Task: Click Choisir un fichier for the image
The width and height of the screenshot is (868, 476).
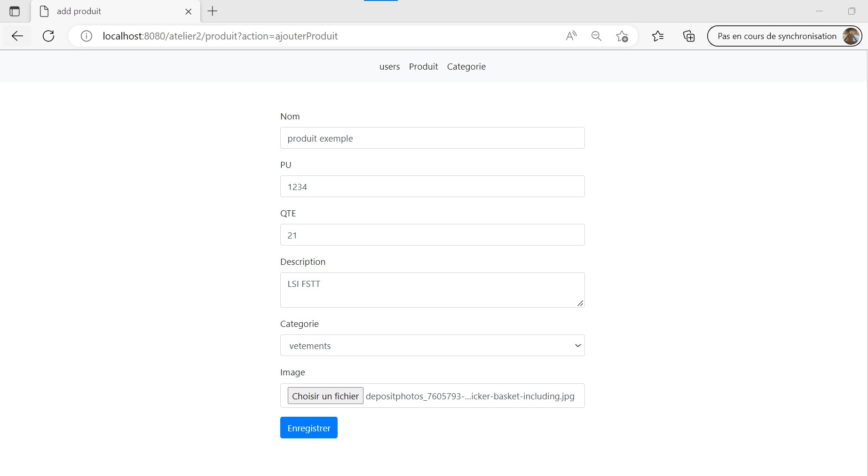Action: (325, 396)
